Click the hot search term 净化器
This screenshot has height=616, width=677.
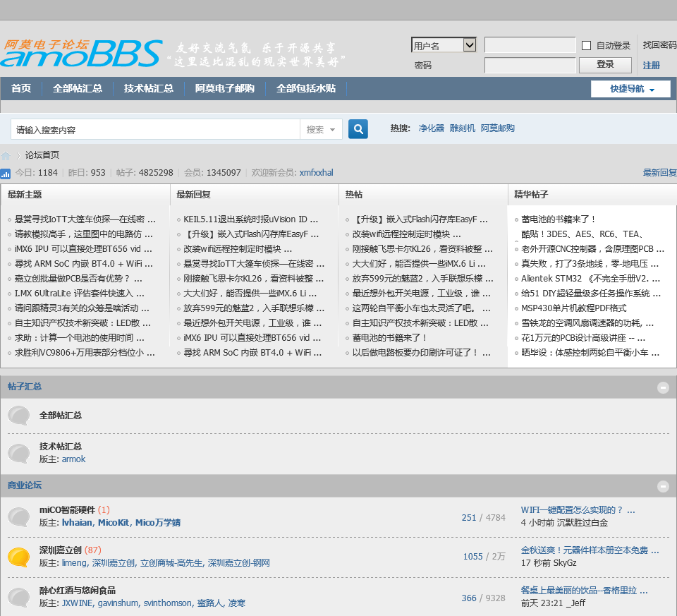pyautogui.click(x=431, y=128)
